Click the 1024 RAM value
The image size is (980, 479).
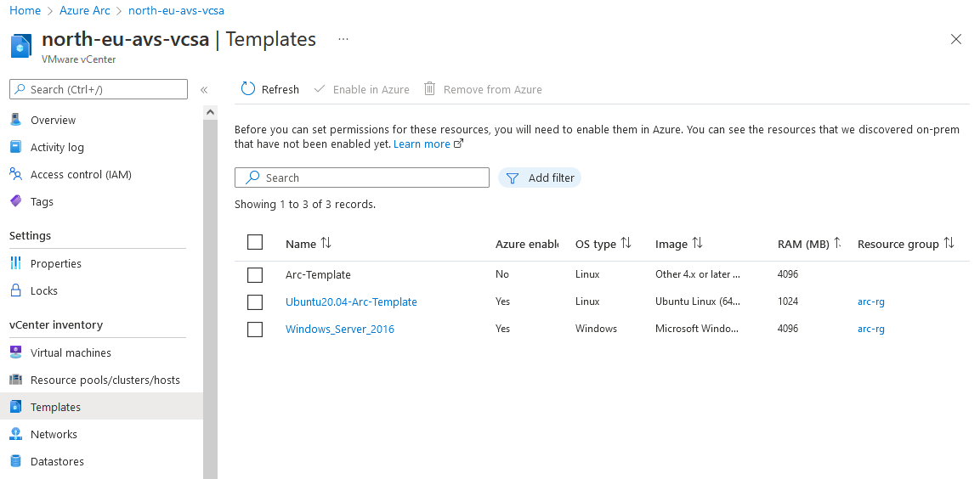(788, 301)
